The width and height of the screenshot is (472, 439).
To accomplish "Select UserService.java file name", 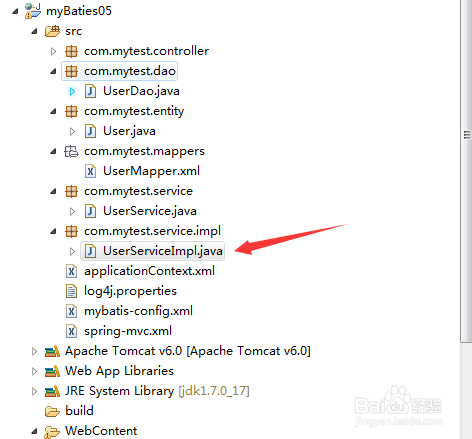I will (x=150, y=211).
